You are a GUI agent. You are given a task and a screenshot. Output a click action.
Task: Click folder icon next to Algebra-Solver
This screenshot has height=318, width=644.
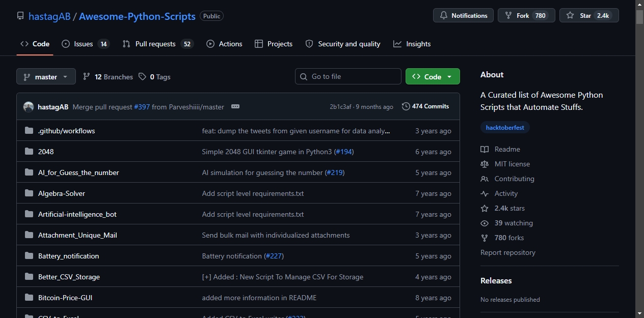[29, 193]
